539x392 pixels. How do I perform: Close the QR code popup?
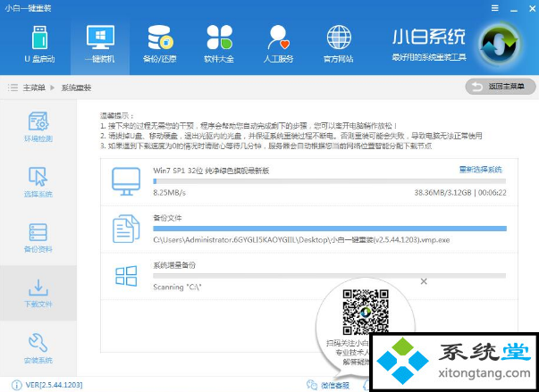(424, 281)
